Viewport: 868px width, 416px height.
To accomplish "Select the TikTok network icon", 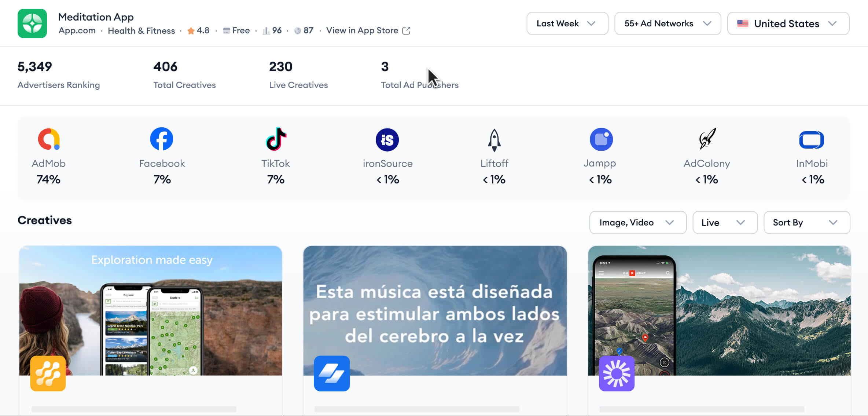I will pos(276,139).
